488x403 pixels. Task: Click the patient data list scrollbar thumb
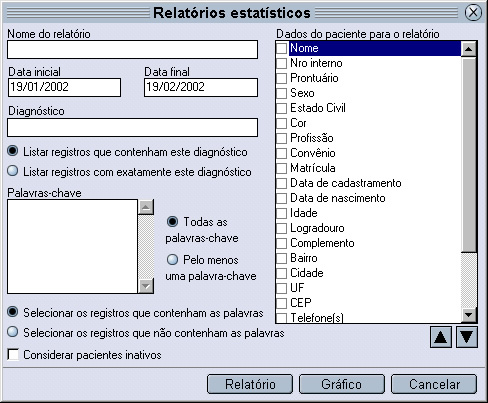pyautogui.click(x=469, y=155)
